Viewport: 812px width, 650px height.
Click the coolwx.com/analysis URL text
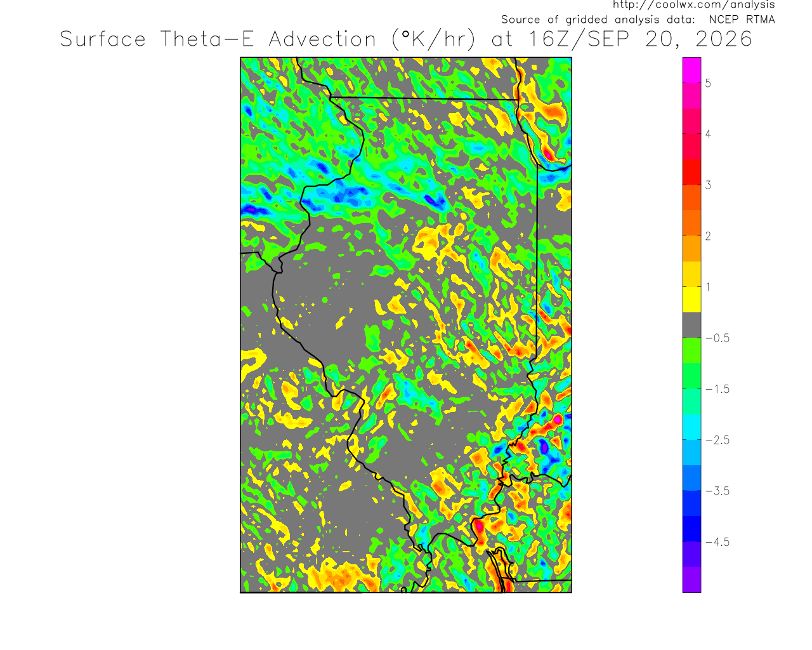point(693,5)
